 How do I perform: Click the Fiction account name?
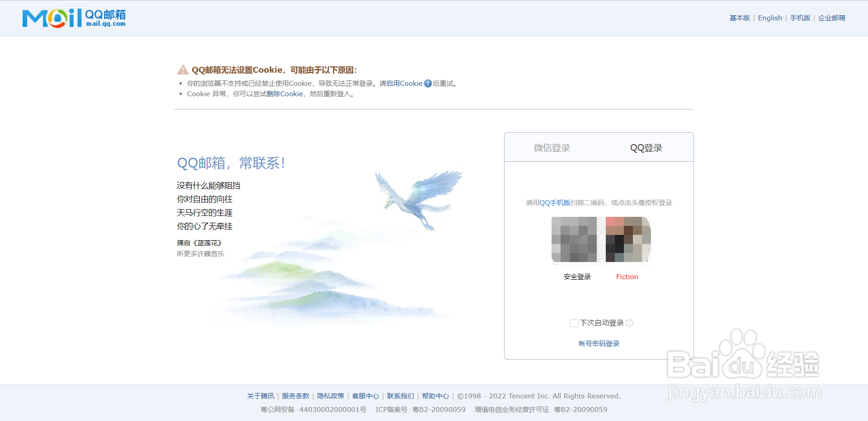[627, 277]
